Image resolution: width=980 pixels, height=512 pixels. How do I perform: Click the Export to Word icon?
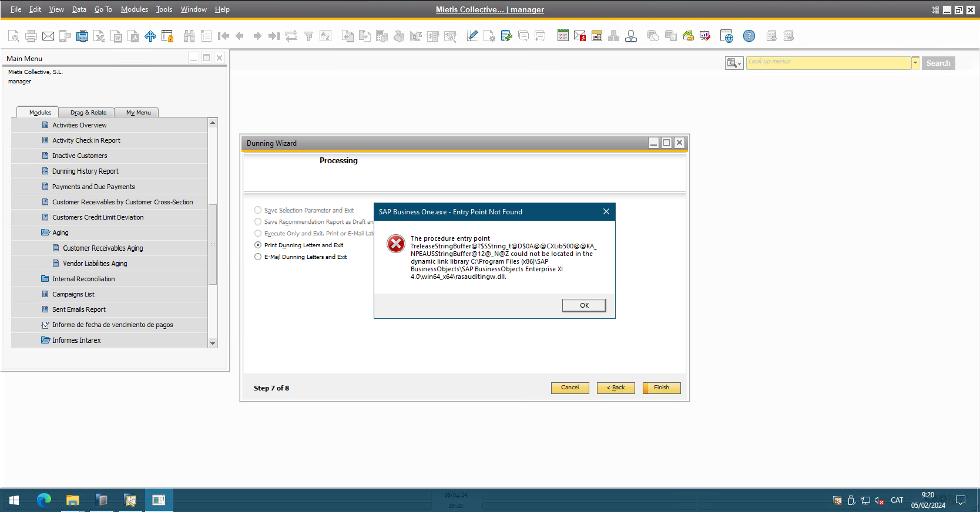116,36
